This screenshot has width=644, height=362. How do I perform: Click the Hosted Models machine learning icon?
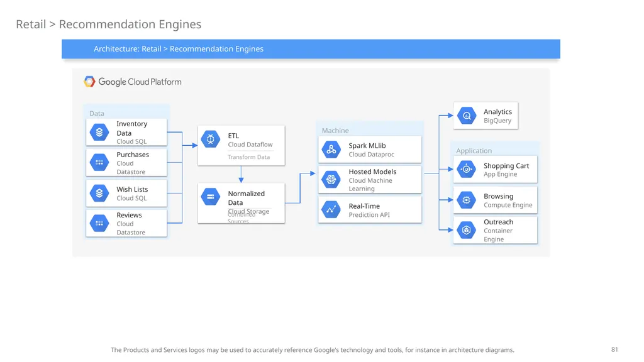[331, 179]
